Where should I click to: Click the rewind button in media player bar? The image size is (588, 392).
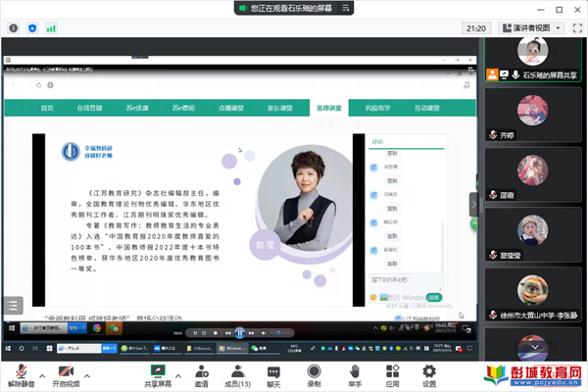pos(227,333)
